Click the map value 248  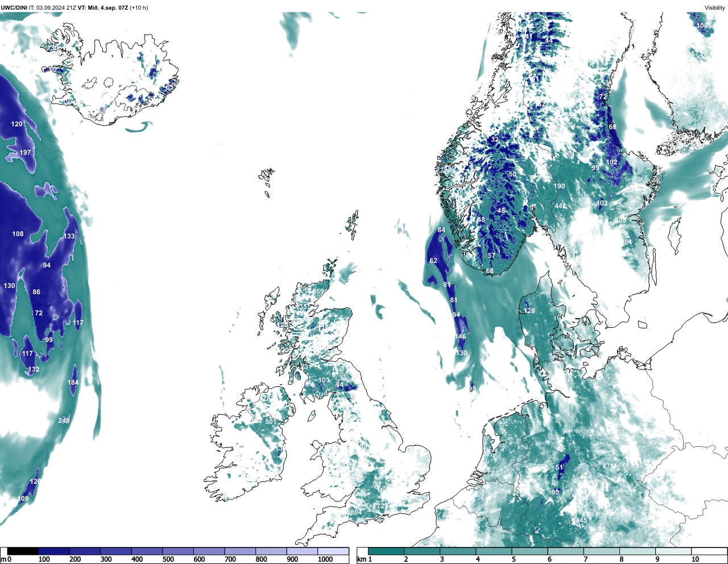coord(64,421)
